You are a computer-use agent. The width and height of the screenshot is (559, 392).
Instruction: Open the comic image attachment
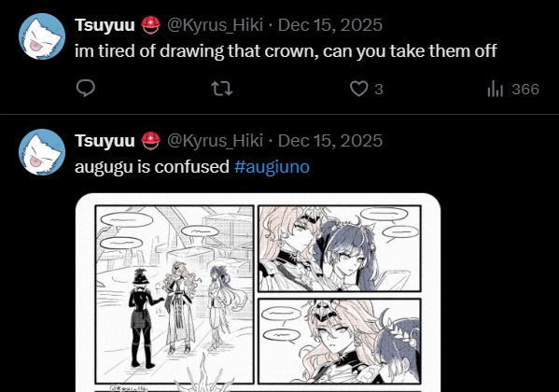point(259,292)
